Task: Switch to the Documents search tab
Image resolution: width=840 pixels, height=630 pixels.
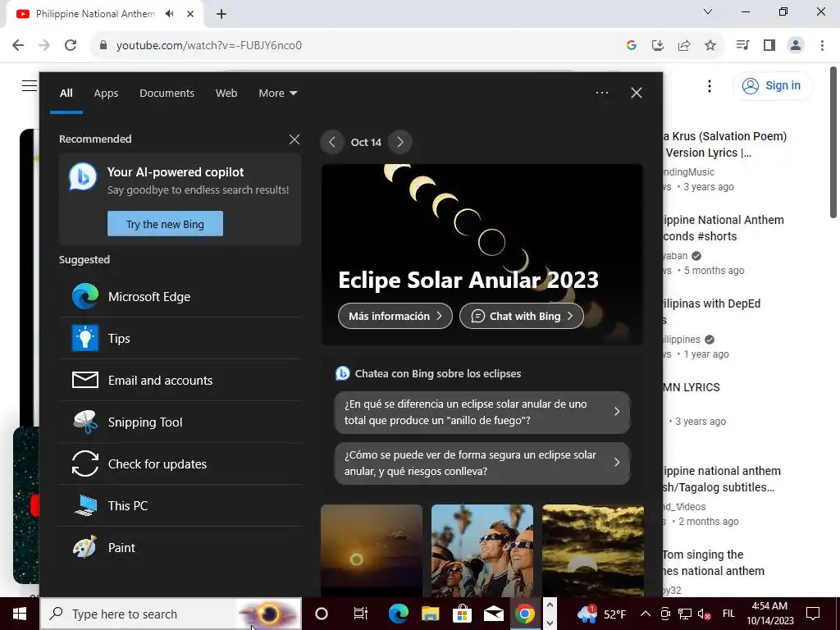Action: [167, 94]
